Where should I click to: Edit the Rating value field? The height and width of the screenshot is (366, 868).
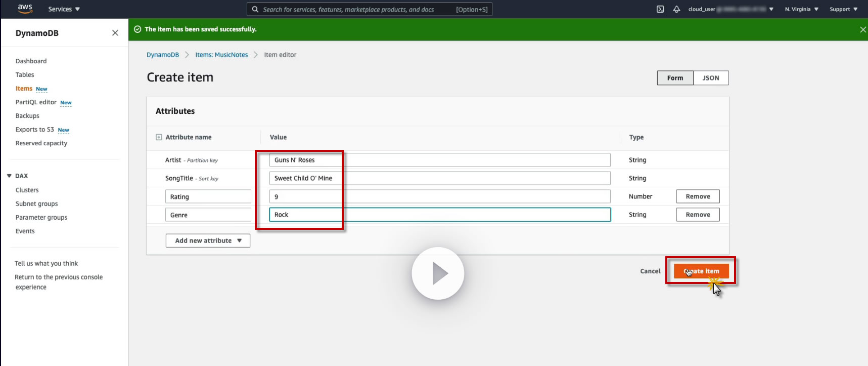(x=440, y=196)
